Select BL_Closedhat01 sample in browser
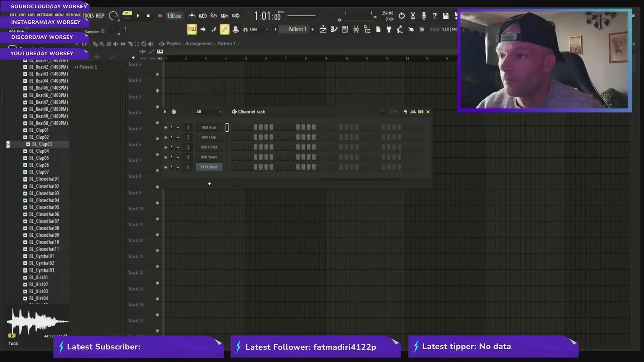The height and width of the screenshot is (362, 644). tap(44, 179)
